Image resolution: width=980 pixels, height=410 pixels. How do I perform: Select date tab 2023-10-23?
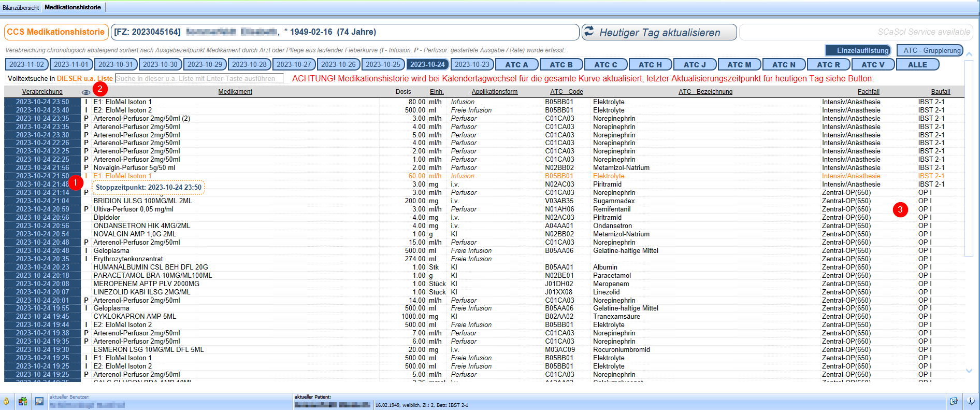click(472, 65)
